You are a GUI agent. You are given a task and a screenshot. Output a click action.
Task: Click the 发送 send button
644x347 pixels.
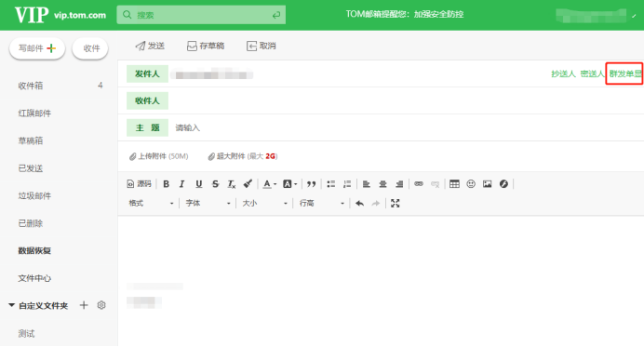[151, 46]
